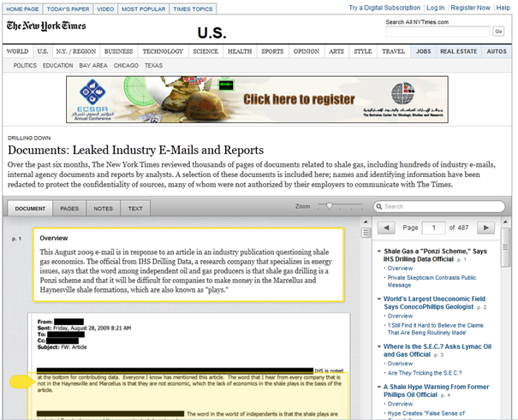Viewport: 518px width, 420px height.
Task: Open the WORLD section
Action: (x=17, y=51)
